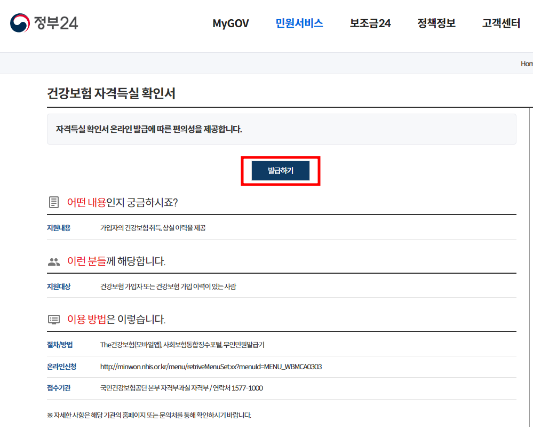Open the 보조금24 menu

(370, 23)
